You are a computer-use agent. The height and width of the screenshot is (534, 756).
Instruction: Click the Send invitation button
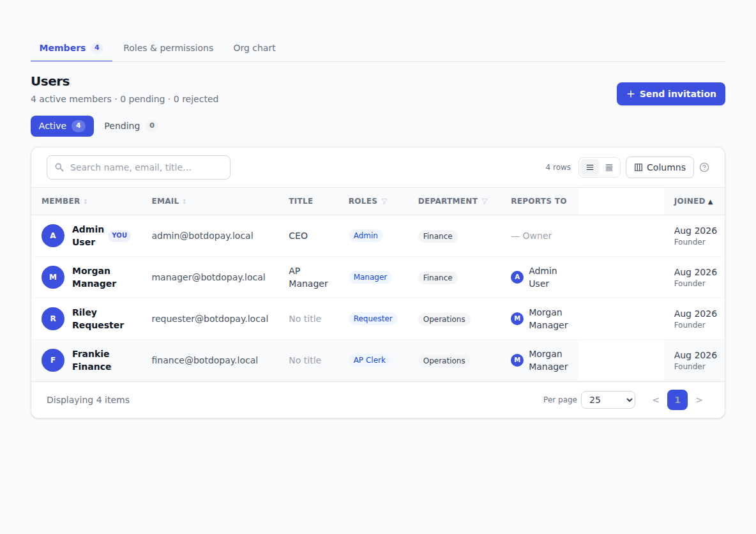click(670, 94)
